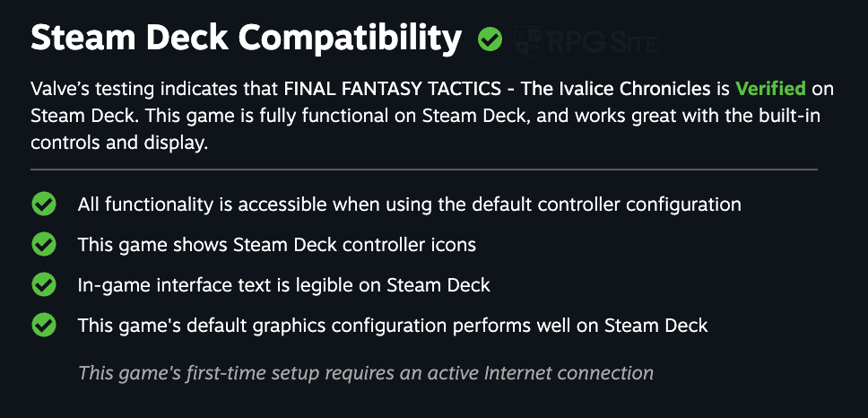868x418 pixels.
Task: Click the words 'controls and display.'
Action: (x=119, y=143)
